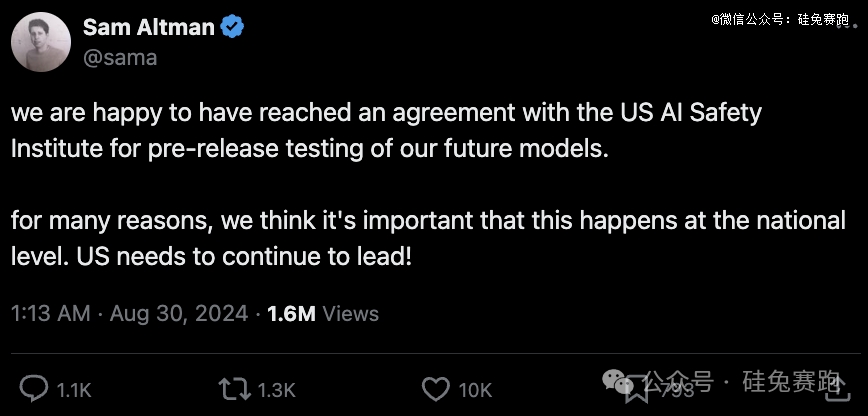Click the Sam Altman display name
The height and width of the screenshot is (416, 868).
(148, 27)
